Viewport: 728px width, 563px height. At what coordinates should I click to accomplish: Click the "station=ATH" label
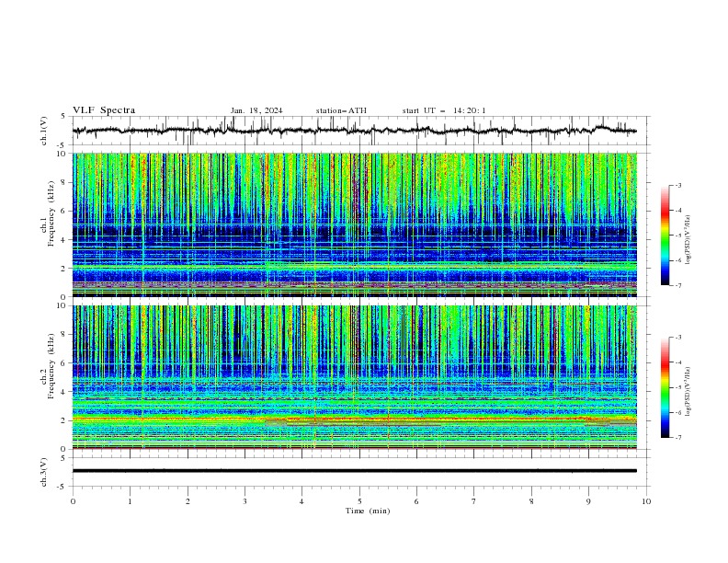coord(341,110)
